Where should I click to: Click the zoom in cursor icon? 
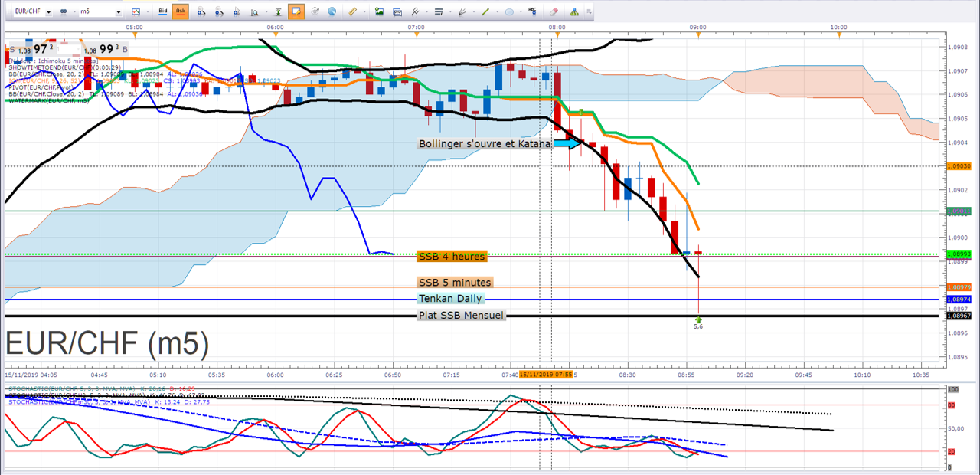(201, 12)
